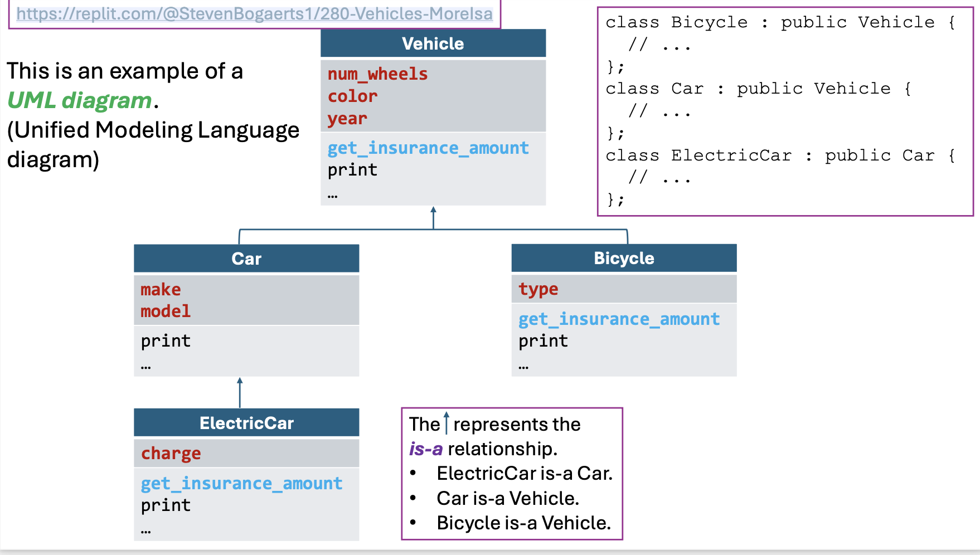Select the Car class header

pyautogui.click(x=246, y=259)
